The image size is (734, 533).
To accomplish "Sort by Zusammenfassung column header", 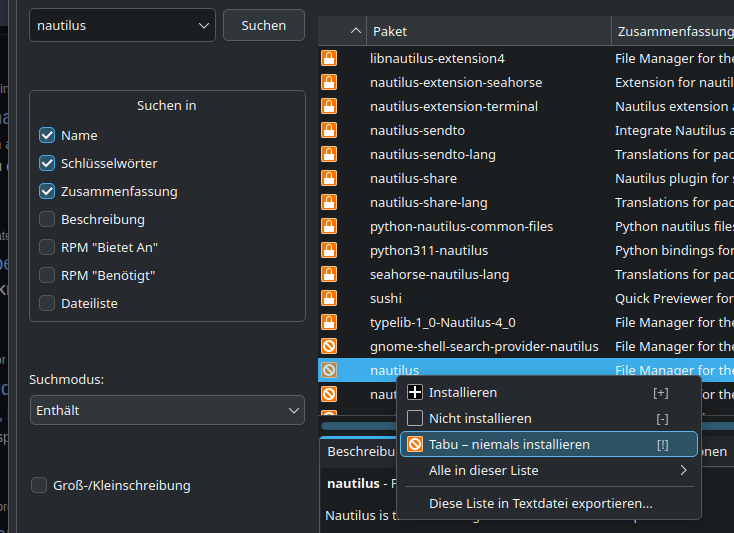I will point(673,31).
